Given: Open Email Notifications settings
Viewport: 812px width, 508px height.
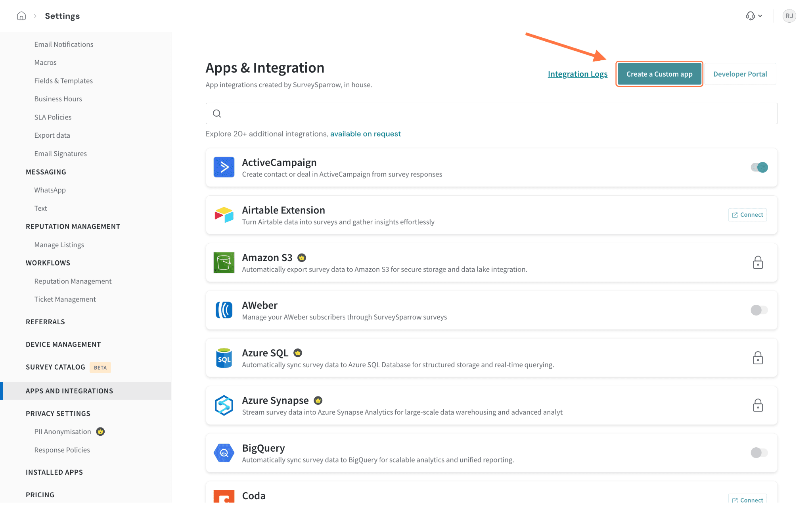Looking at the screenshot, I should 64,44.
